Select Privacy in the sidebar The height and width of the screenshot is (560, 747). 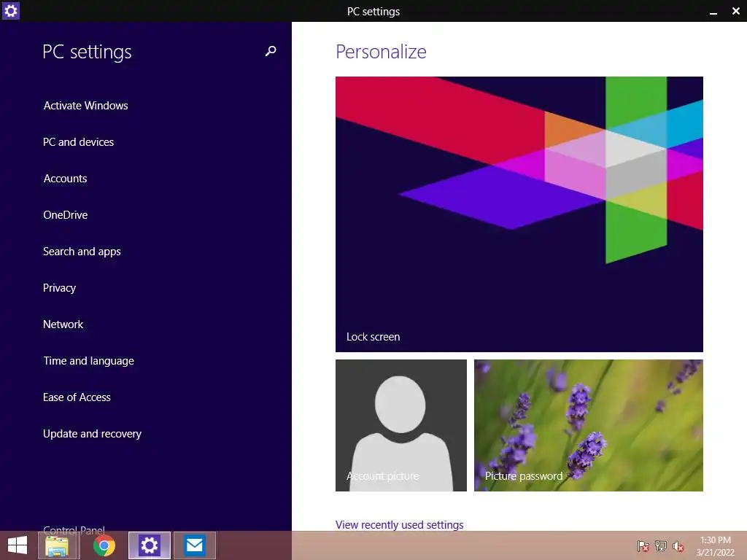pos(60,288)
